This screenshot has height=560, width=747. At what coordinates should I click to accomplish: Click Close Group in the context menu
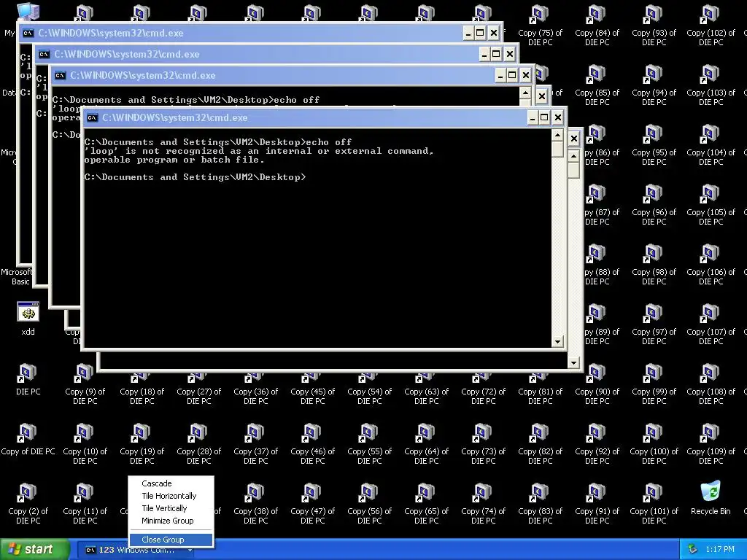tap(171, 540)
